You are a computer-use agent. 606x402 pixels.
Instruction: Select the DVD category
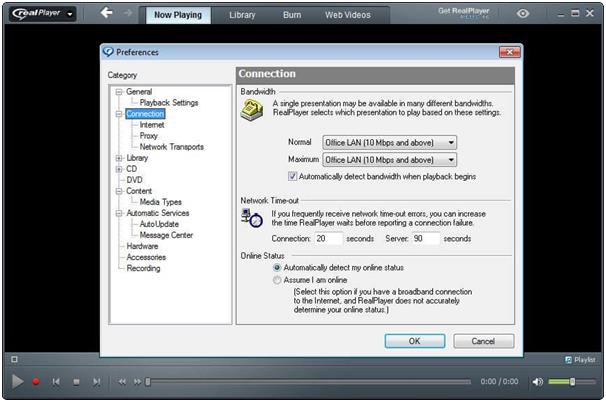pyautogui.click(x=134, y=180)
